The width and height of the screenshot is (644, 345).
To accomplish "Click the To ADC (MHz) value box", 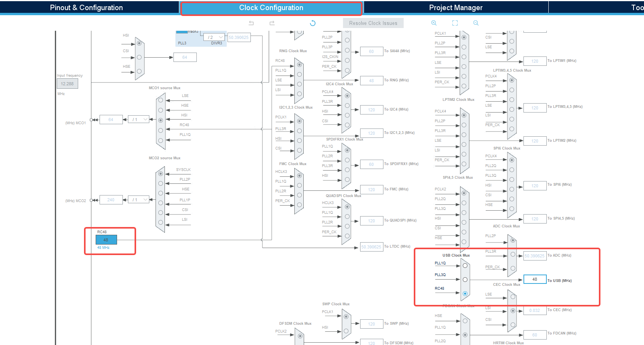I will click(535, 256).
